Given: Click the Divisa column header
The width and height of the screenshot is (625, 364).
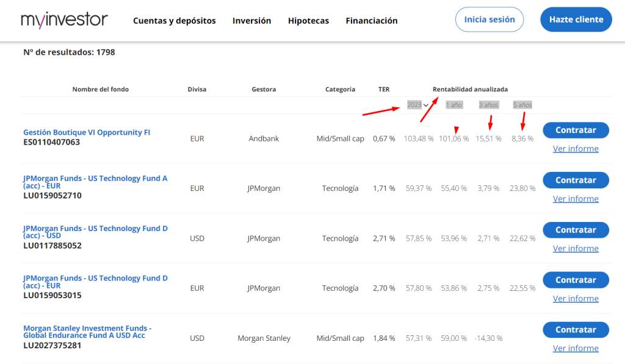Looking at the screenshot, I should coord(197,89).
